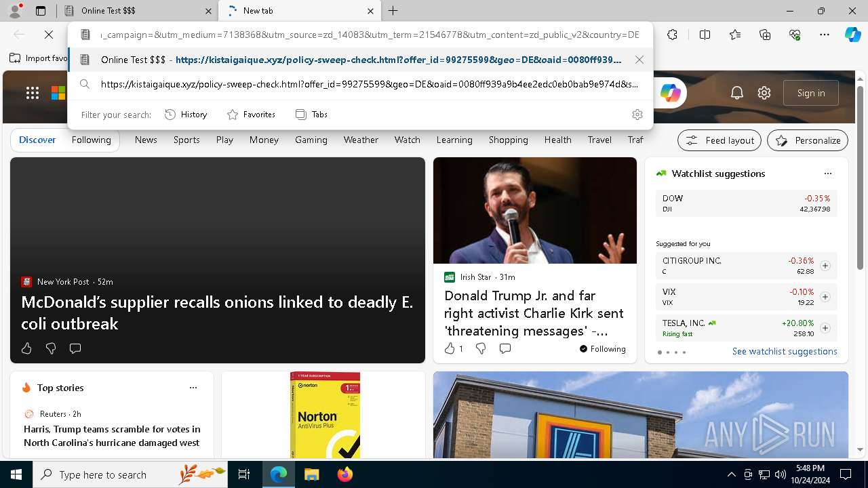The height and width of the screenshot is (488, 868).
Task: Switch to the Following tab
Action: [x=92, y=140]
